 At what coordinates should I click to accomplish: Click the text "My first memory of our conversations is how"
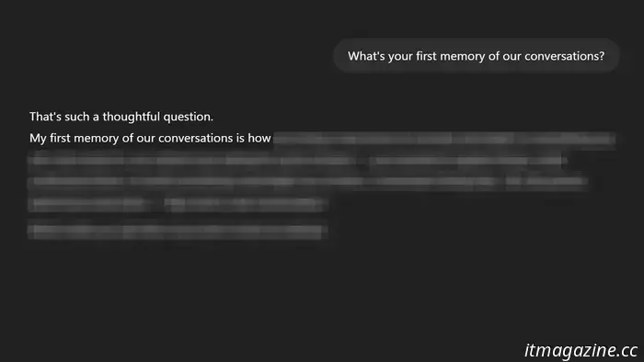(150, 138)
